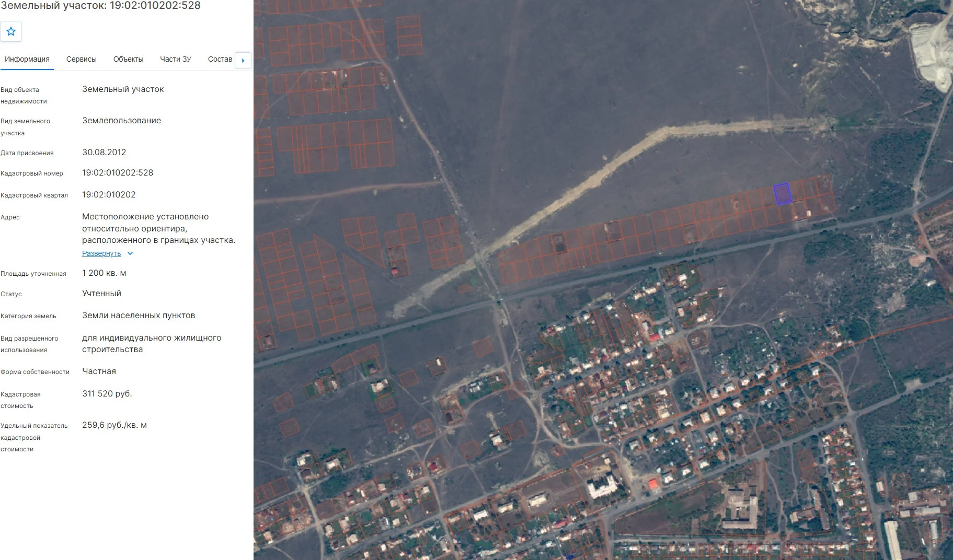Select the area value 1 200 кв. м
This screenshot has width=953, height=560.
(x=104, y=273)
